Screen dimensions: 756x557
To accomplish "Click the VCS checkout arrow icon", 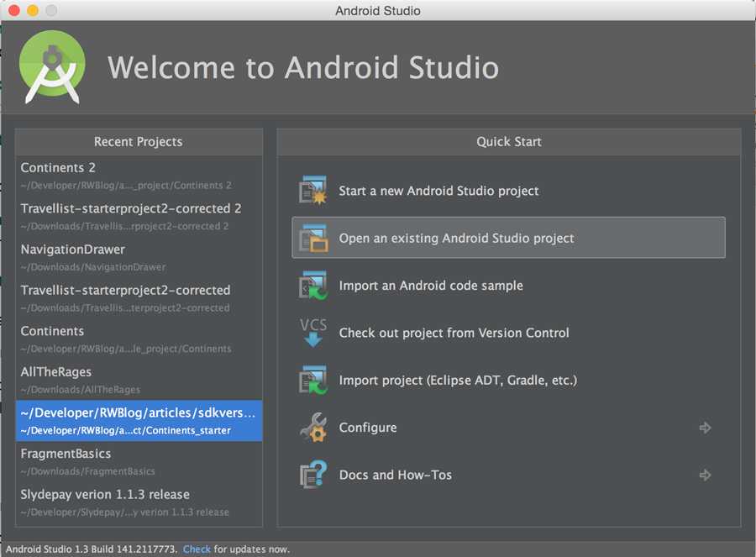I will tap(313, 333).
